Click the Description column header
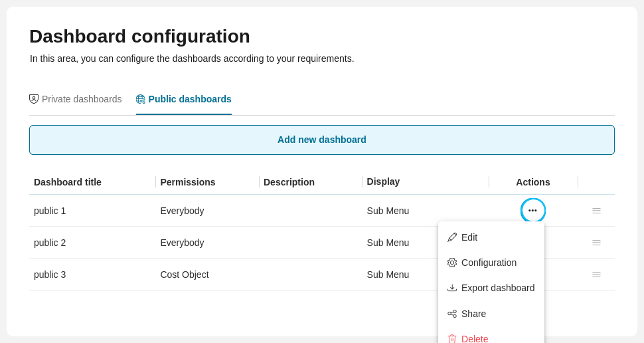Viewport: 644px width, 343px height. pos(289,182)
